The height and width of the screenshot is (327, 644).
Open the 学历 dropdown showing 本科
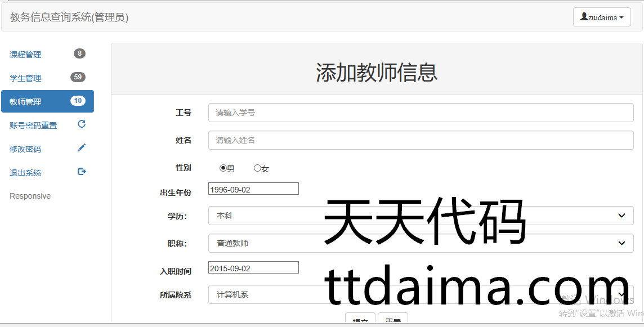(420, 216)
